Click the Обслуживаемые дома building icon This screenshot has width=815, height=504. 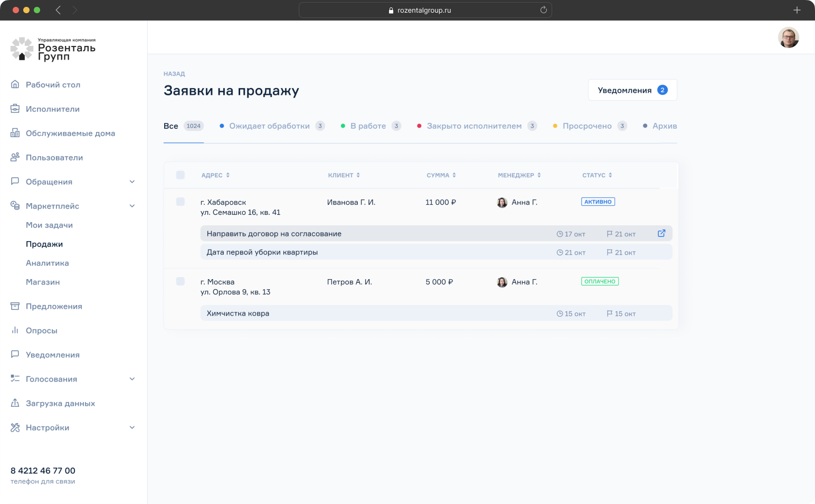(15, 133)
